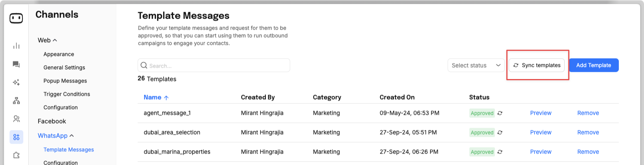Image resolution: width=644 pixels, height=165 pixels.
Task: Refresh status icon for dubai_marina_properties
Action: (500, 152)
